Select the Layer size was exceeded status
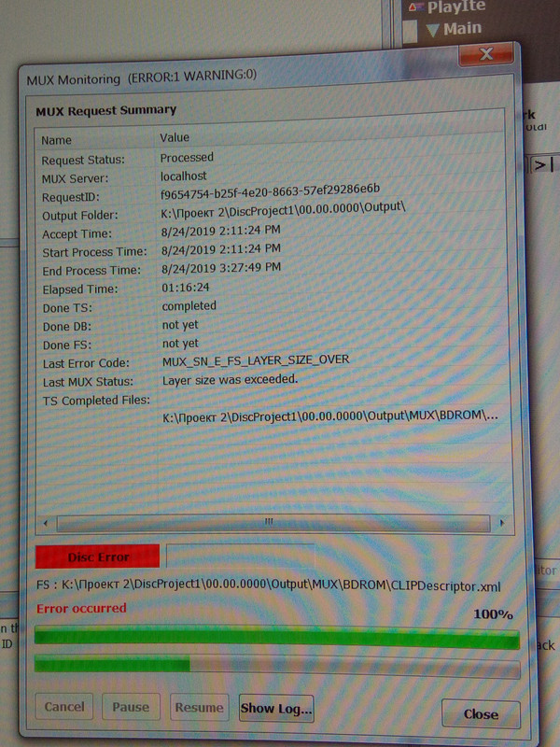This screenshot has height=747, width=560. point(230,380)
